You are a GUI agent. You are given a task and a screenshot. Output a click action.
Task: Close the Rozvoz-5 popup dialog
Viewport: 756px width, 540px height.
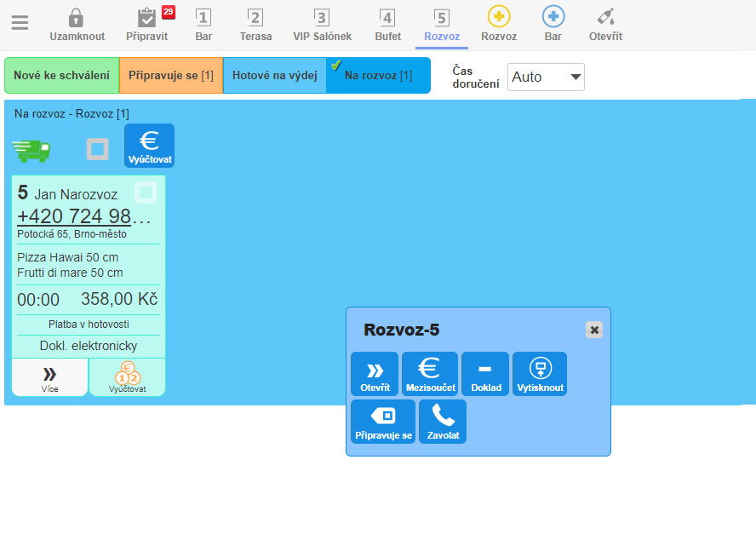click(594, 330)
